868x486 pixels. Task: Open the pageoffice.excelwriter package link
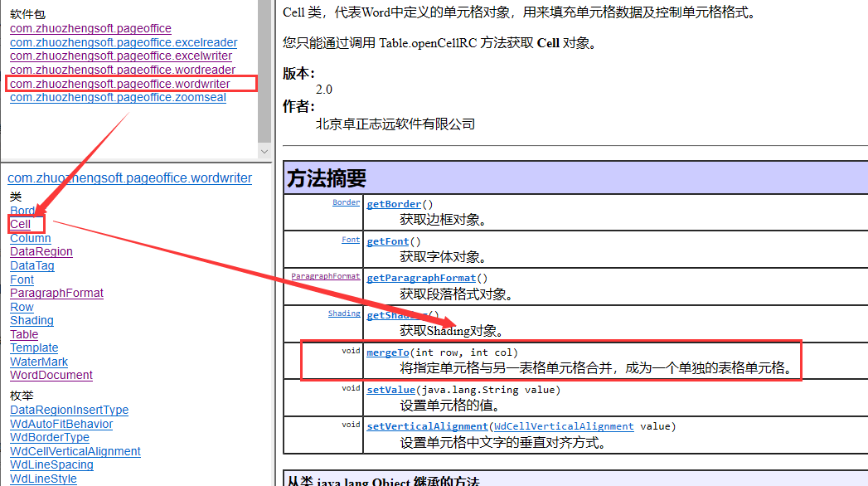click(x=121, y=56)
